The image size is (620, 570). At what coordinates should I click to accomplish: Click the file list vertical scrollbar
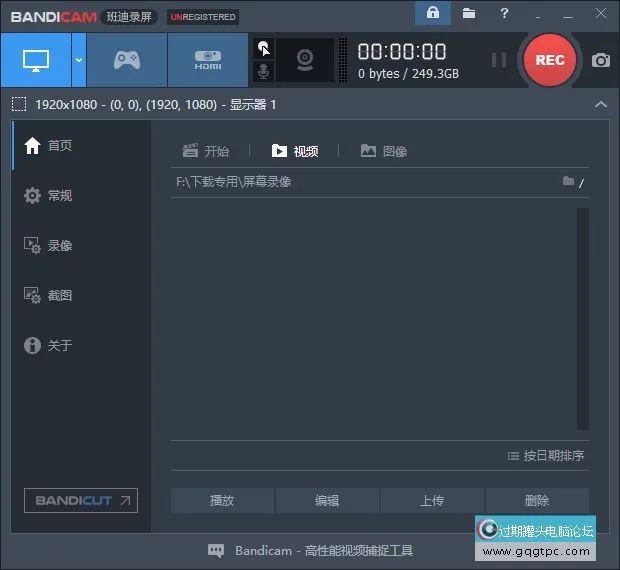coord(583,318)
